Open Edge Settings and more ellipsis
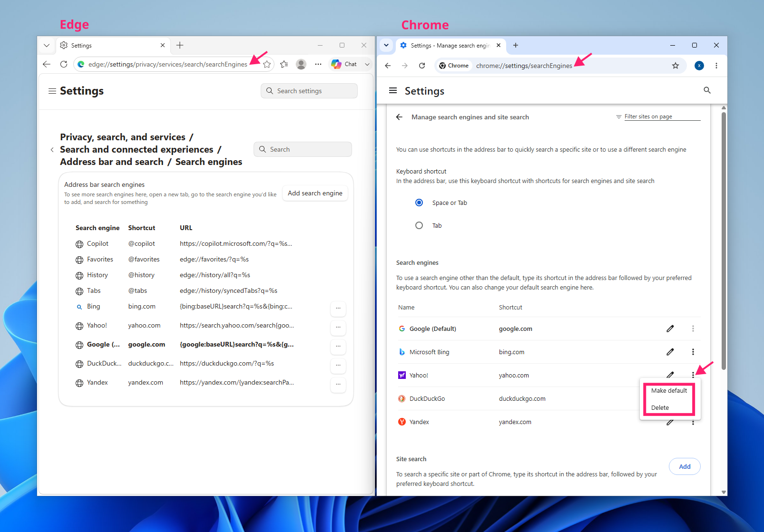764x532 pixels. pos(318,64)
